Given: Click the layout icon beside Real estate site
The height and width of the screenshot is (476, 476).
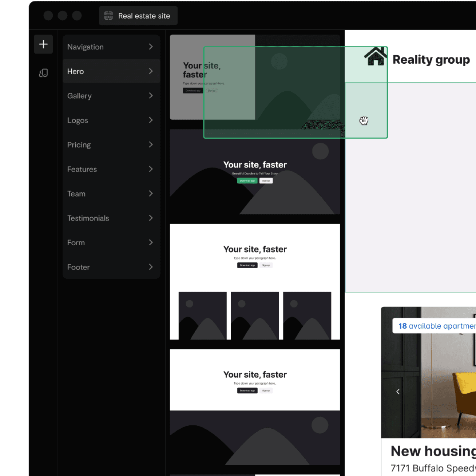Looking at the screenshot, I should tap(108, 16).
